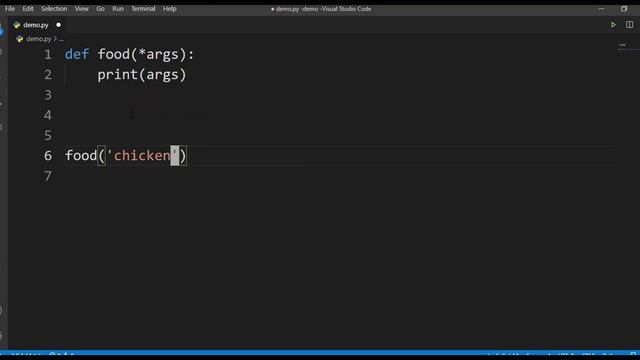Open the Go menu
The height and width of the screenshot is (360, 640).
[x=100, y=9]
